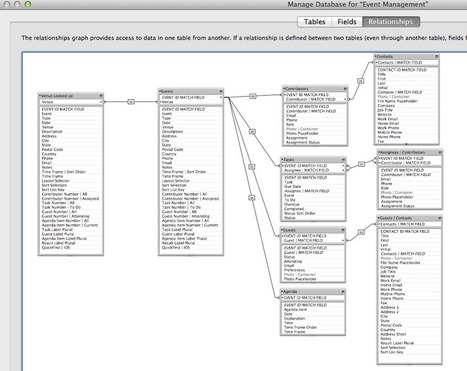Click File Name Placeholder in Contacts table
467x371 pixels.
pyautogui.click(x=397, y=101)
